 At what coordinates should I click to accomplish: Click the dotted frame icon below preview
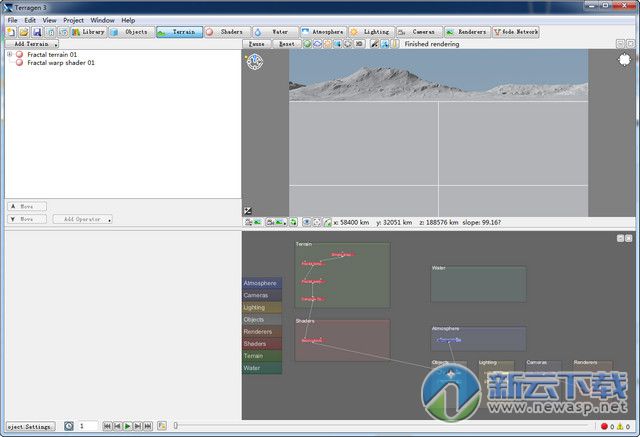[317, 222]
